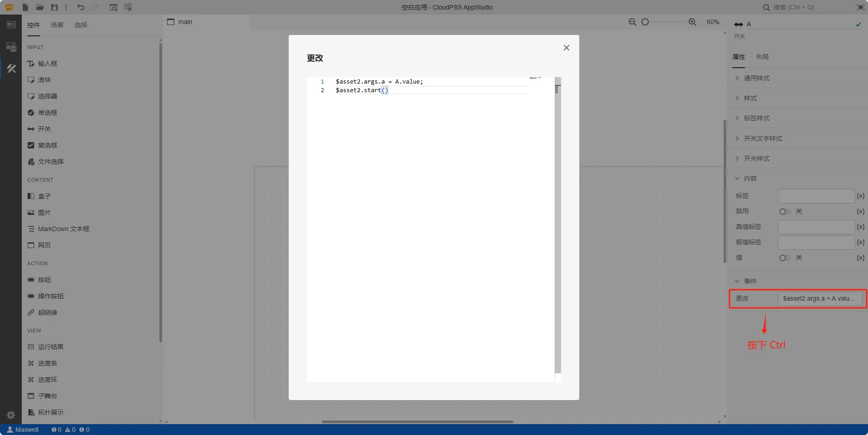Click the zoom in magnifier icon
This screenshot has width=868, height=435.
pos(692,22)
